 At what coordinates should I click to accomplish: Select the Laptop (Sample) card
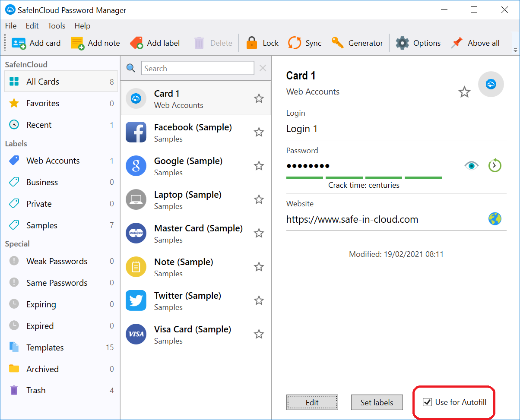click(196, 199)
